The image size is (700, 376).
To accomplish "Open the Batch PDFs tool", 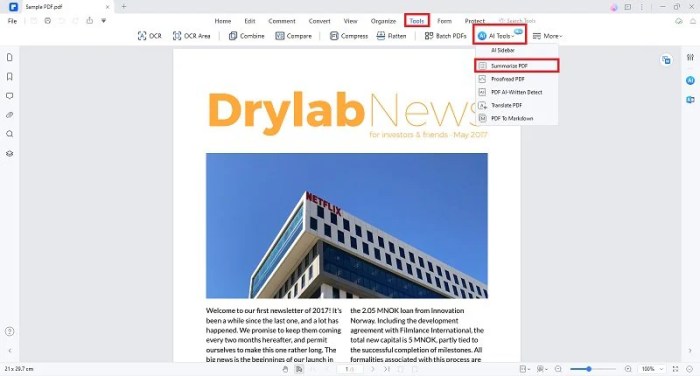I will coord(445,36).
